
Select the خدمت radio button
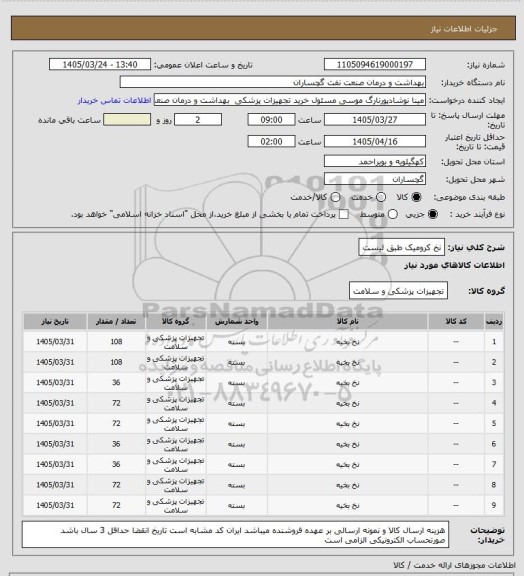[381, 197]
